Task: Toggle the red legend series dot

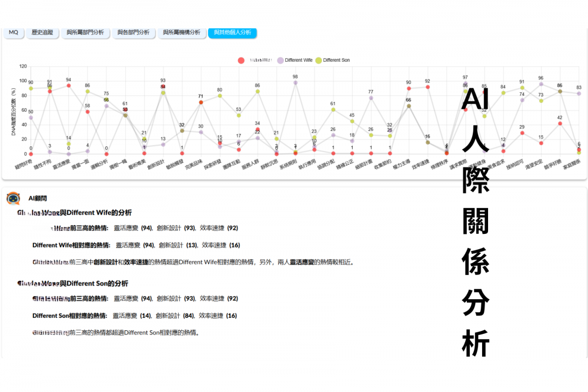Action: [x=241, y=61]
